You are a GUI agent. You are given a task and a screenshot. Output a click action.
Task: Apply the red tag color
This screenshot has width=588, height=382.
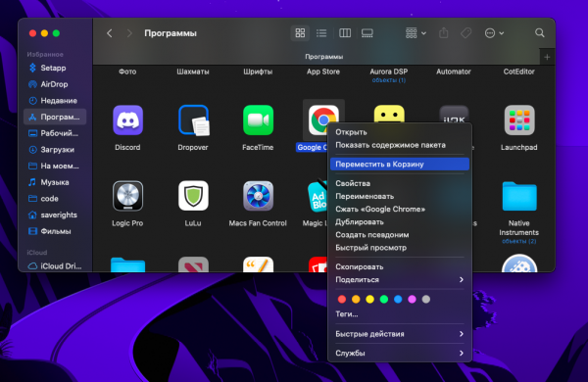[x=342, y=299]
